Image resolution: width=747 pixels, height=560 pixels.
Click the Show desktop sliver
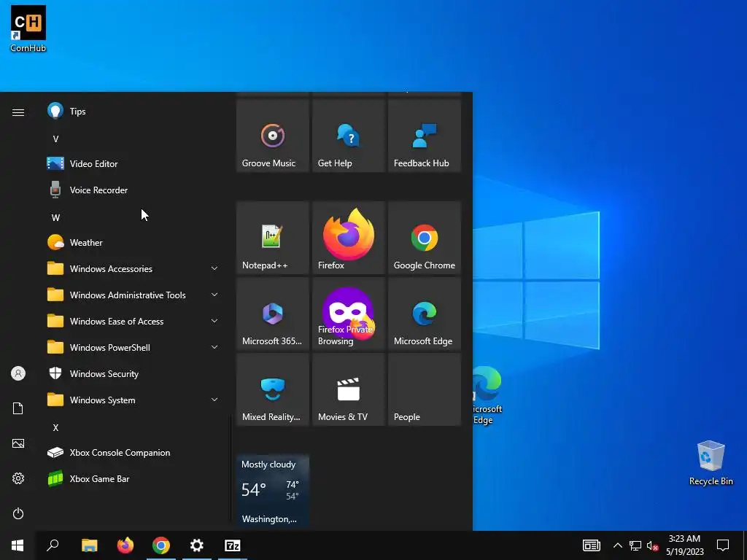click(x=745, y=545)
